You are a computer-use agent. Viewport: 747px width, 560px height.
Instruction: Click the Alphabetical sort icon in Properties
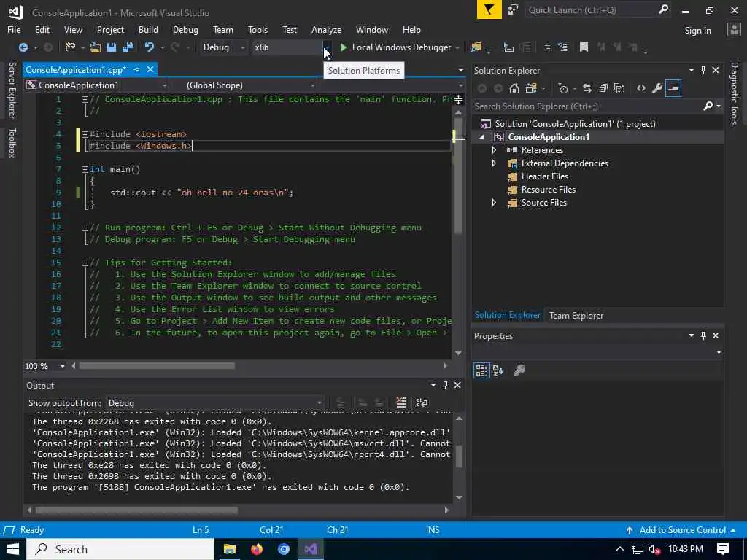498,370
